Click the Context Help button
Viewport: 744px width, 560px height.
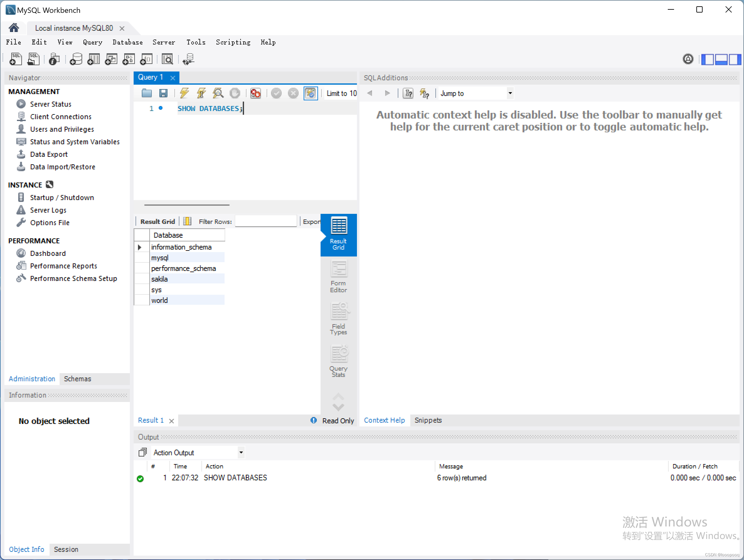pos(385,420)
